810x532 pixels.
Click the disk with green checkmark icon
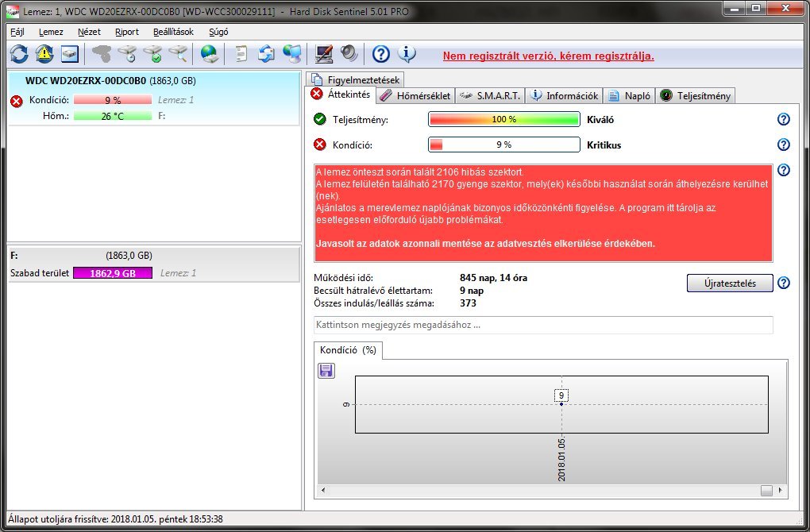click(x=153, y=54)
